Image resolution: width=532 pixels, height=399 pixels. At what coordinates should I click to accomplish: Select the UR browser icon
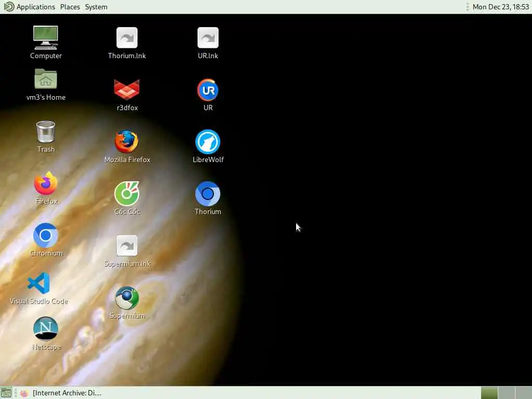click(208, 90)
